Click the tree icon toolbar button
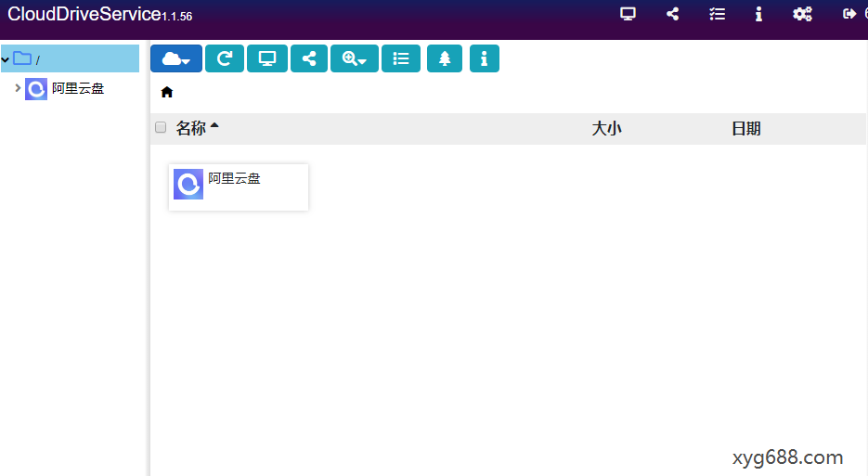Viewport: 868px width, 476px height. (x=445, y=58)
